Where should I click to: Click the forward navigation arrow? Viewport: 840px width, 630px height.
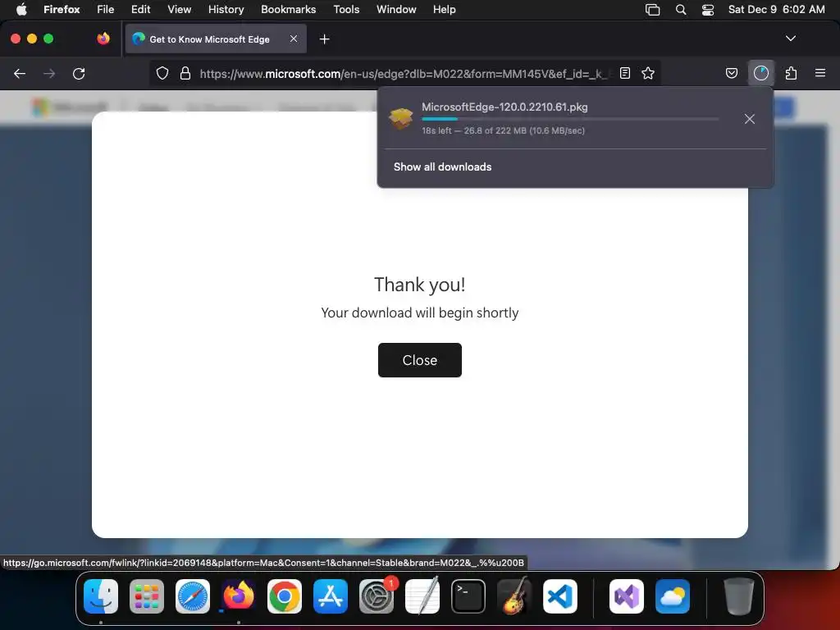tap(49, 73)
